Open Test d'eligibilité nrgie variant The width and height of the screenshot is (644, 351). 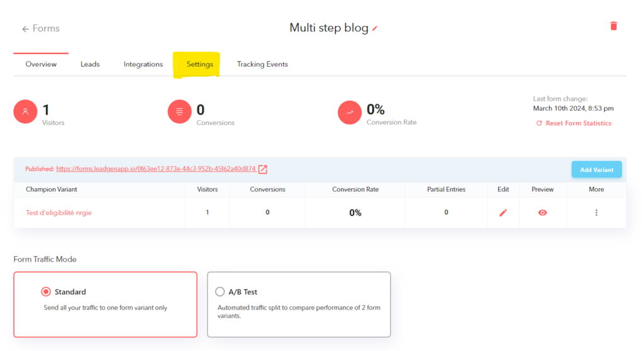[58, 213]
